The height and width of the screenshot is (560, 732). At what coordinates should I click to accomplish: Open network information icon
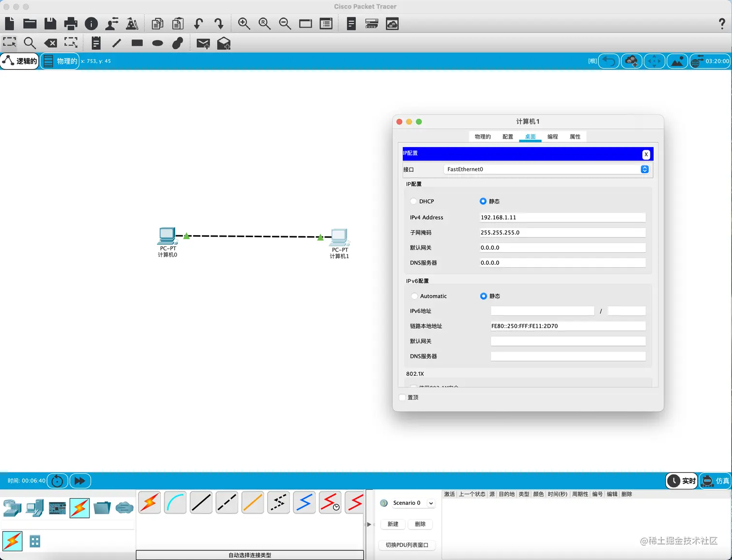coord(91,23)
